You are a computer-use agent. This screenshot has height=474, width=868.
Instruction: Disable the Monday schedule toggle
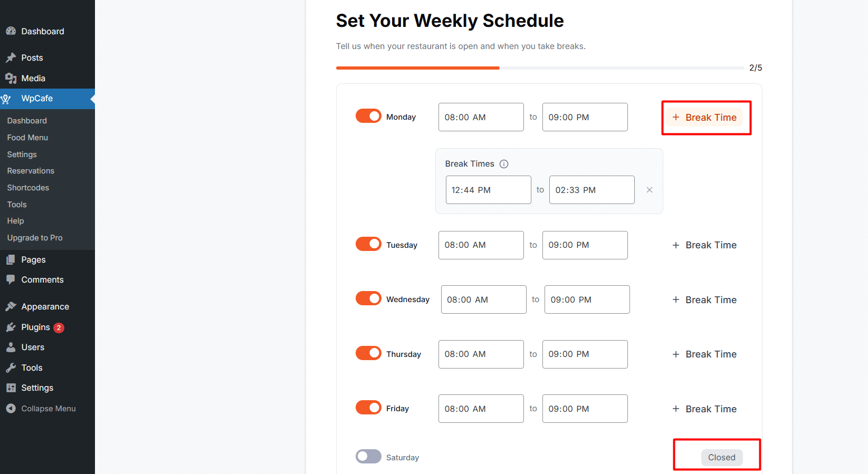tap(368, 116)
